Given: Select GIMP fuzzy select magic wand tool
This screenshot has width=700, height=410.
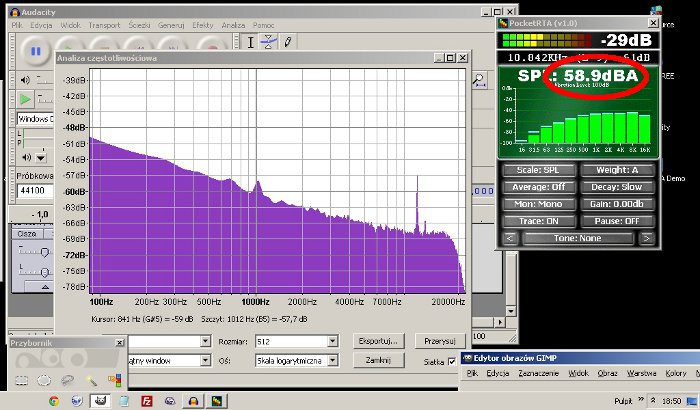Looking at the screenshot, I should coord(92,381).
